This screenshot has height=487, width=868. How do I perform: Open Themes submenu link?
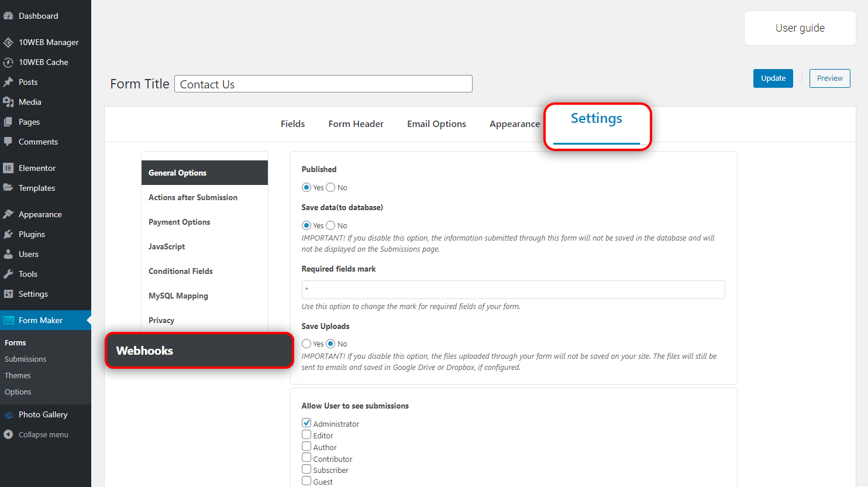tap(18, 375)
